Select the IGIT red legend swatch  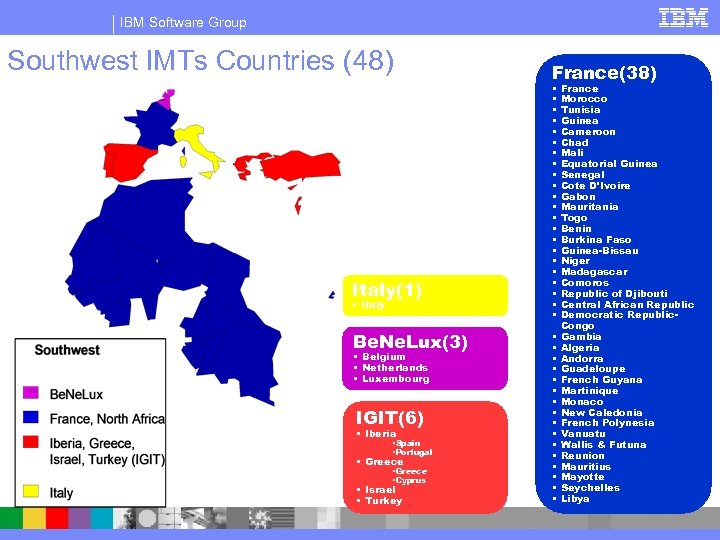coord(31,442)
